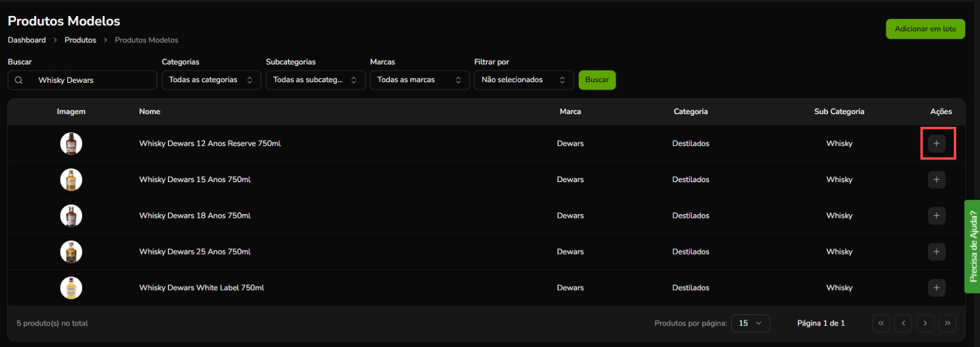Click the green Buscar button
Screen dimensions: 980x347
click(597, 80)
